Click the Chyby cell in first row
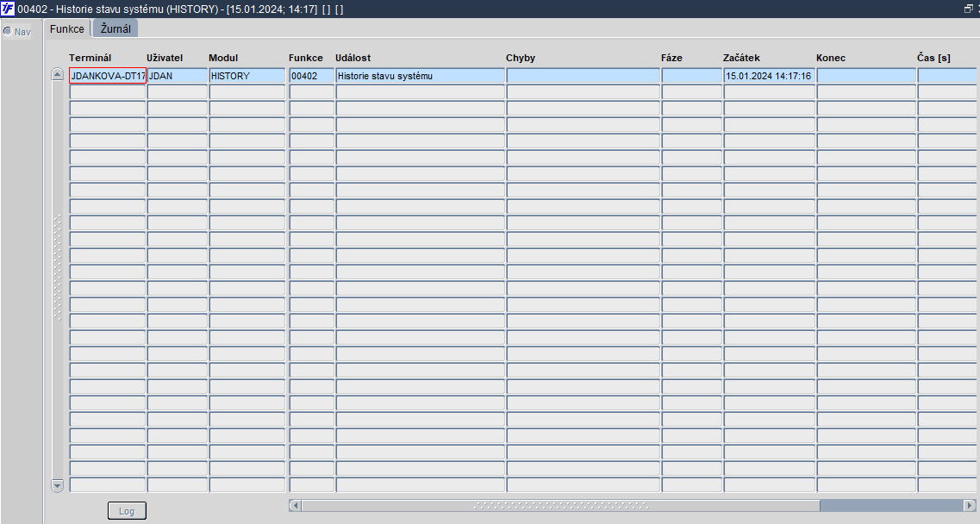 584,76
